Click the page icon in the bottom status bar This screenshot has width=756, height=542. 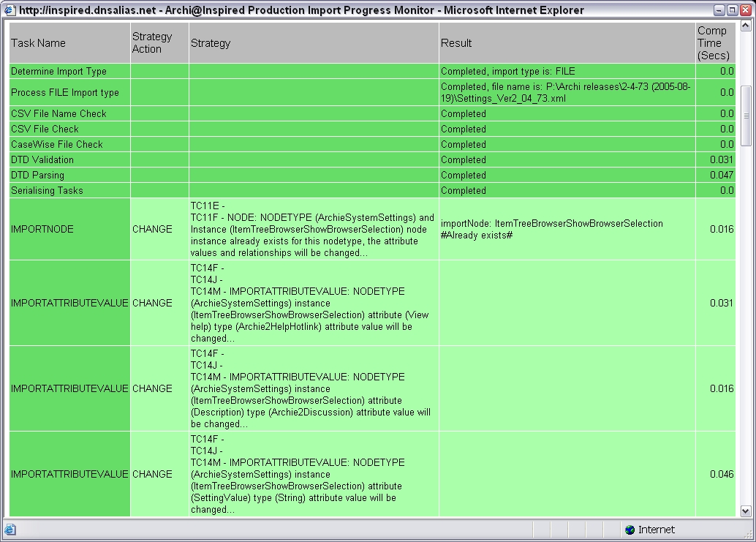[x=10, y=530]
